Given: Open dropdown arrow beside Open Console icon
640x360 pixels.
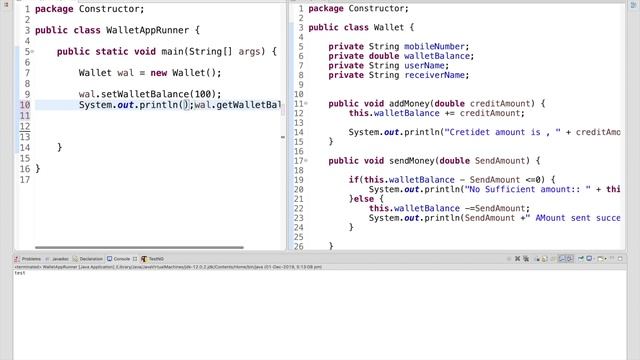Looking at the screenshot, I should (606, 259).
